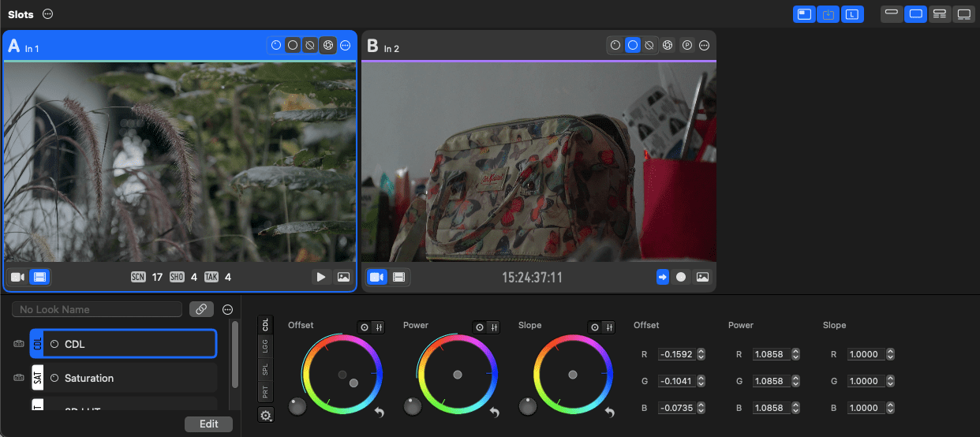Toggle the CDL node enable circle
The height and width of the screenshot is (437, 980).
[54, 344]
